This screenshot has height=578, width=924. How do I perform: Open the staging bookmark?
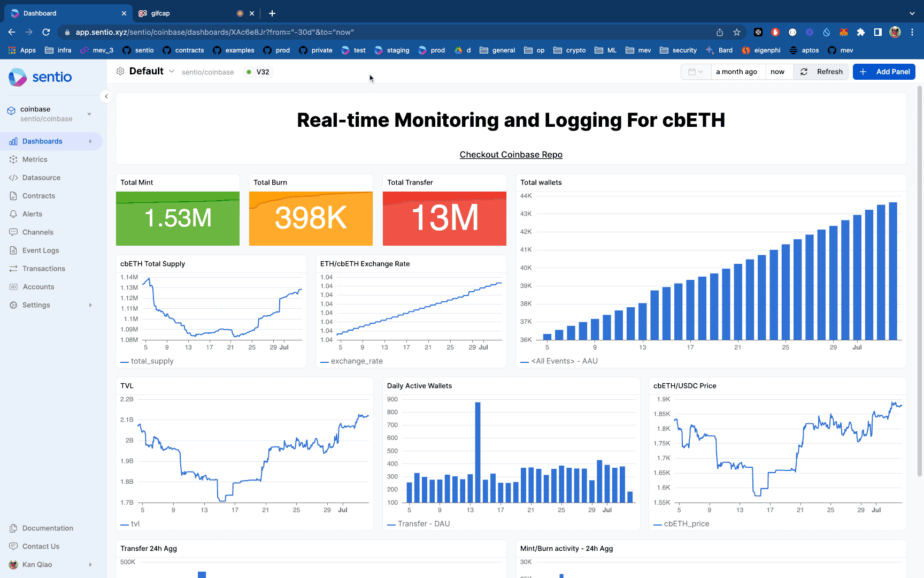pos(392,50)
